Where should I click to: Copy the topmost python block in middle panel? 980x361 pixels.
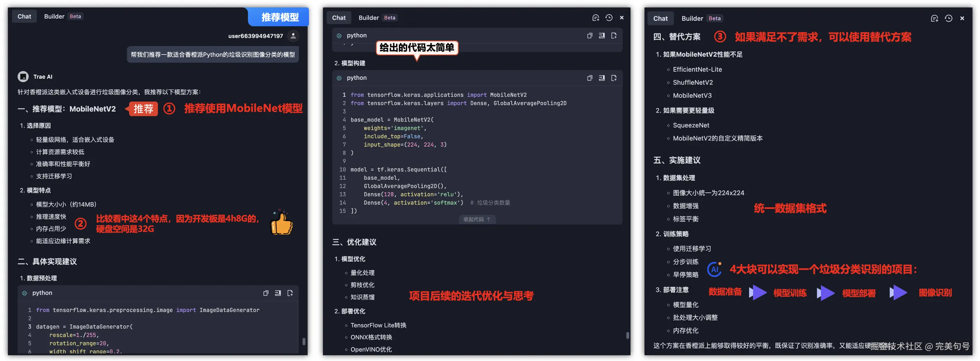(x=590, y=35)
